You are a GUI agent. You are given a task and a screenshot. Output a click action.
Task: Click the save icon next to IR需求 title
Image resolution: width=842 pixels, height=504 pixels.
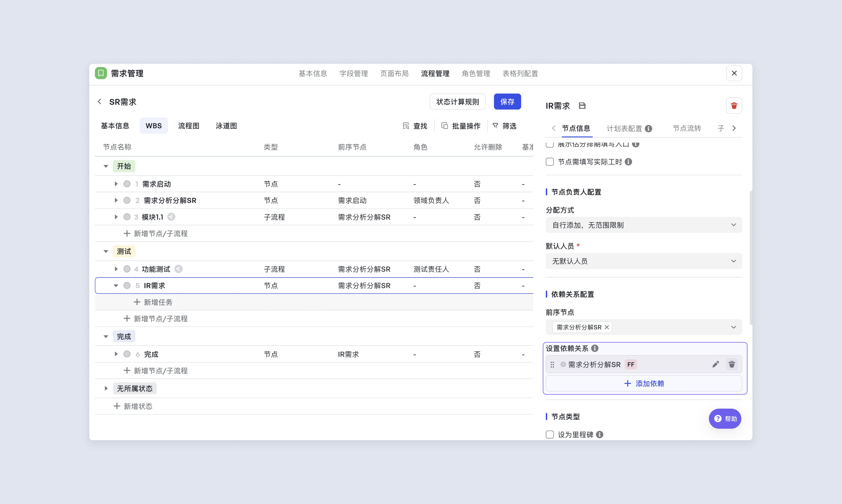(582, 106)
